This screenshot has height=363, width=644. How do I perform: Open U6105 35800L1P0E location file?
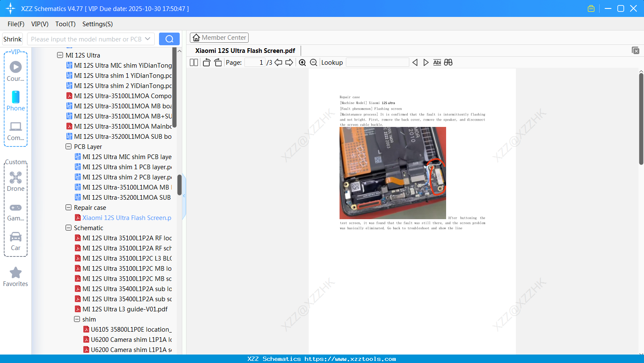coord(131,329)
